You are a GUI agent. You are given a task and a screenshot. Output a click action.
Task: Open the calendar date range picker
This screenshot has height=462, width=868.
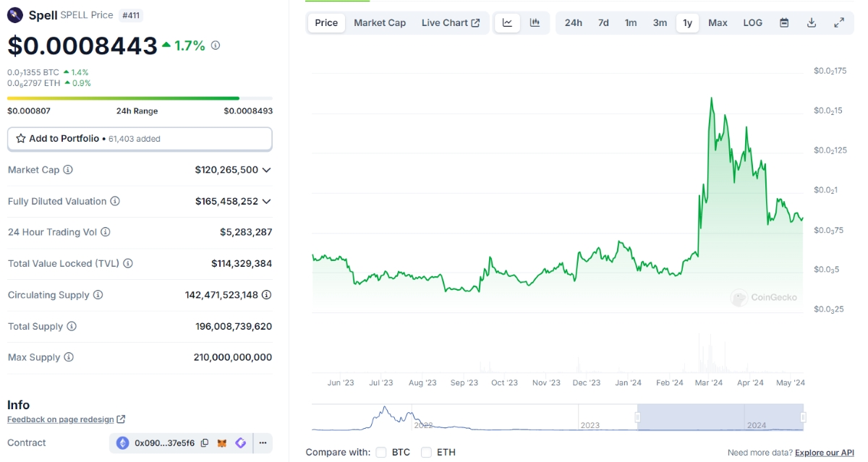click(784, 22)
